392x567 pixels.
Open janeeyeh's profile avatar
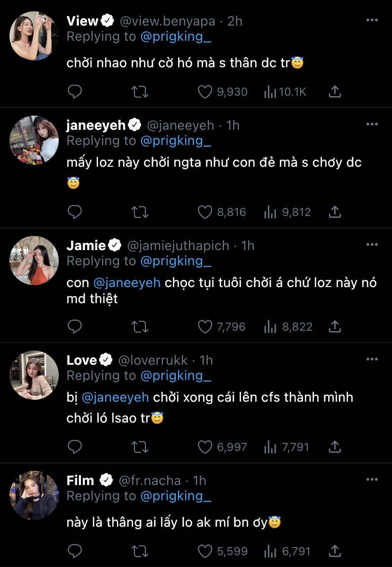(x=34, y=140)
